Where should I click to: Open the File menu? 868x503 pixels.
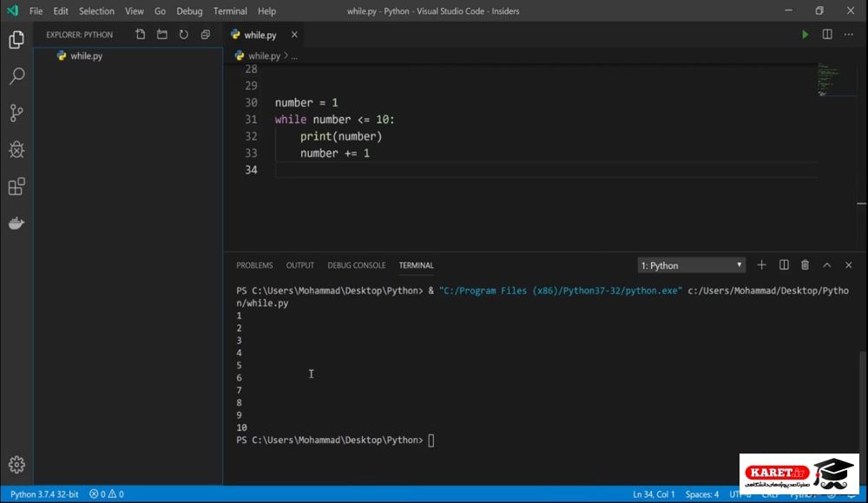tap(36, 11)
